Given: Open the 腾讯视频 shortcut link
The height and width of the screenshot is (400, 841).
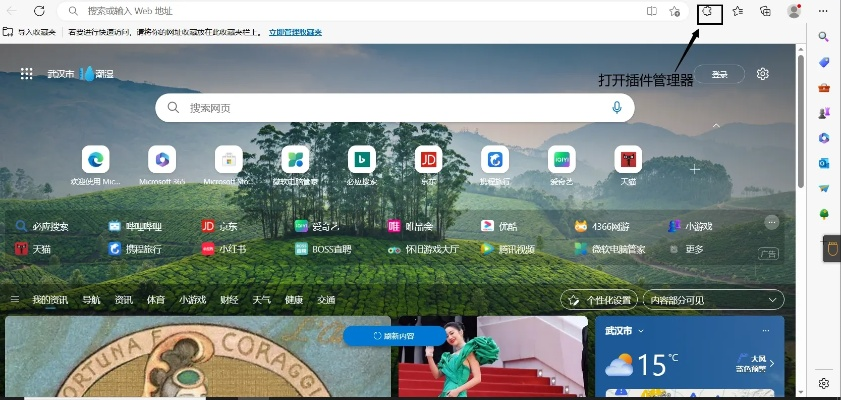Looking at the screenshot, I should click(x=507, y=249).
